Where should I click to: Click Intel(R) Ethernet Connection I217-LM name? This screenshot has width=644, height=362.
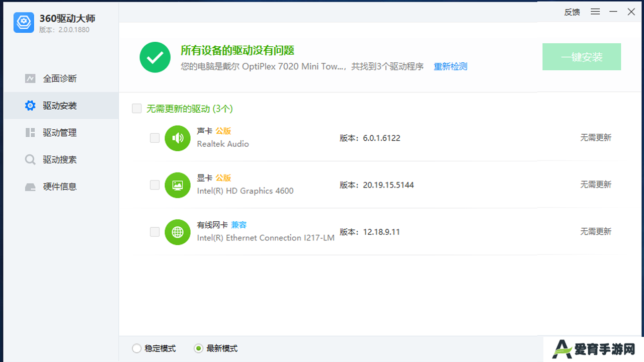tap(266, 238)
